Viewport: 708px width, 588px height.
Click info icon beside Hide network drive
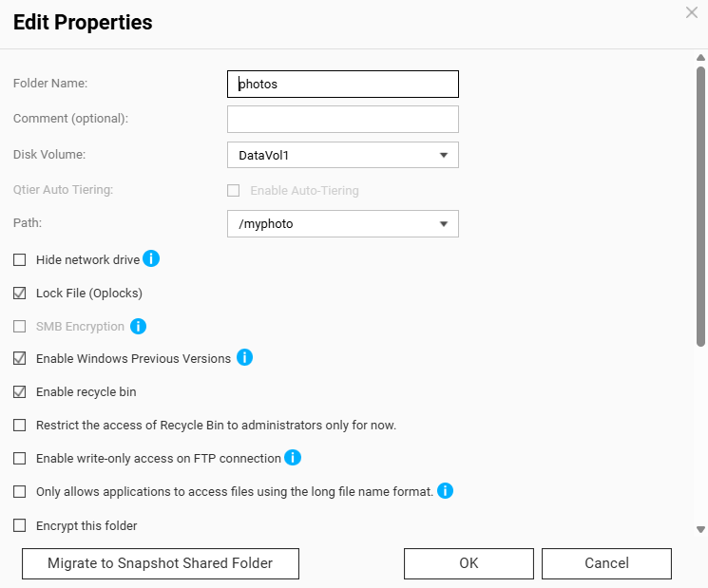(x=151, y=258)
